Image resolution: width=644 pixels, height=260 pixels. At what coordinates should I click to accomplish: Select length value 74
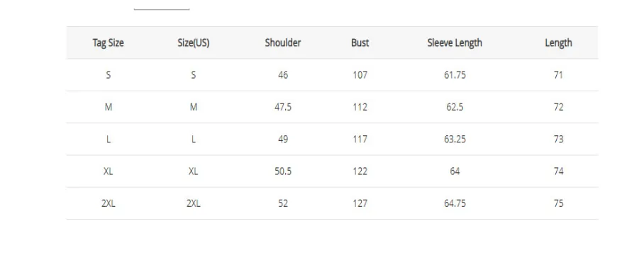click(x=559, y=171)
